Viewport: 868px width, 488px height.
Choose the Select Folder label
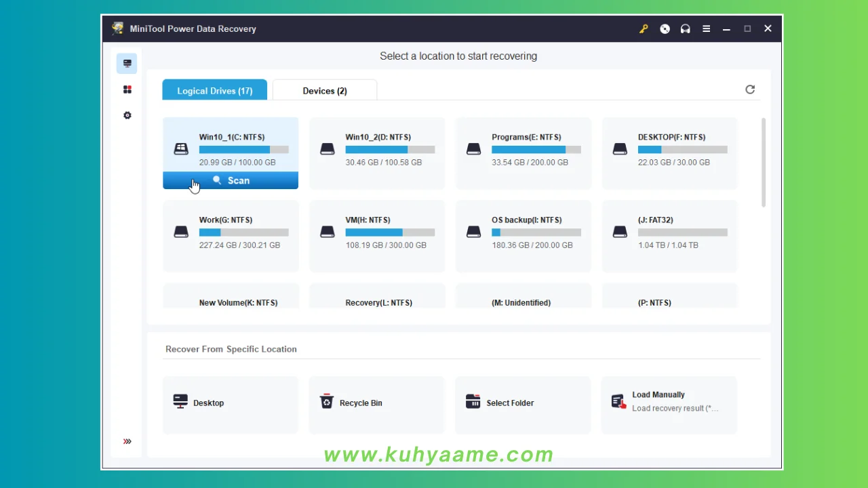510,403
